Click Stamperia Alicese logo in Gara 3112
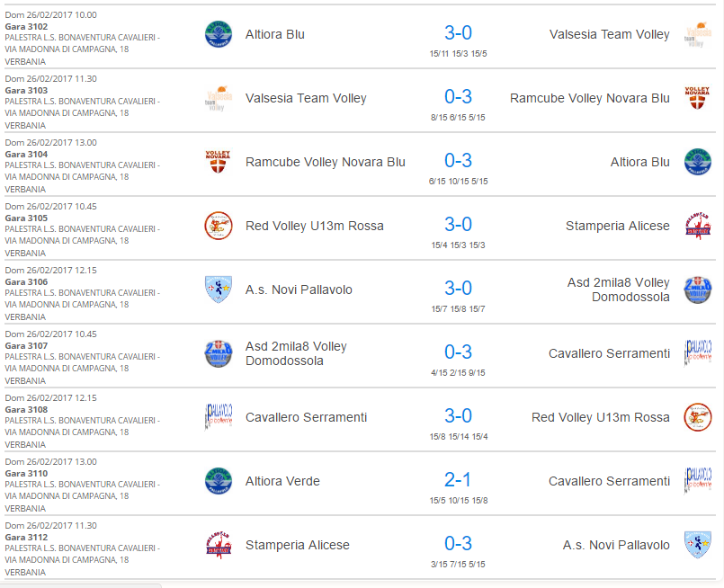The height and width of the screenshot is (588, 724). pyautogui.click(x=219, y=545)
